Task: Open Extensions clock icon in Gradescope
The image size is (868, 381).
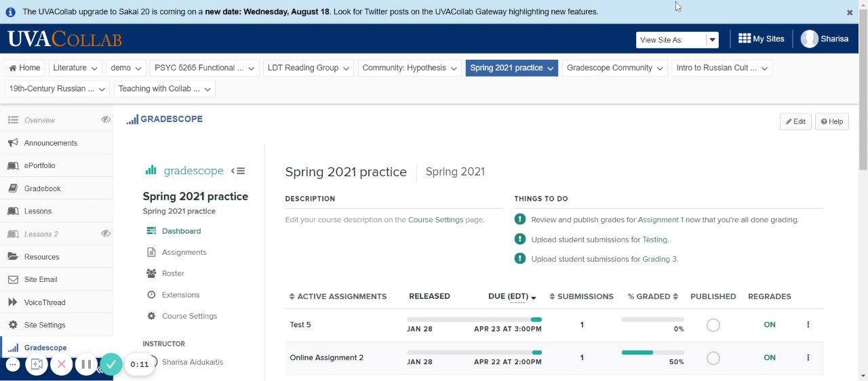Action: coord(151,295)
